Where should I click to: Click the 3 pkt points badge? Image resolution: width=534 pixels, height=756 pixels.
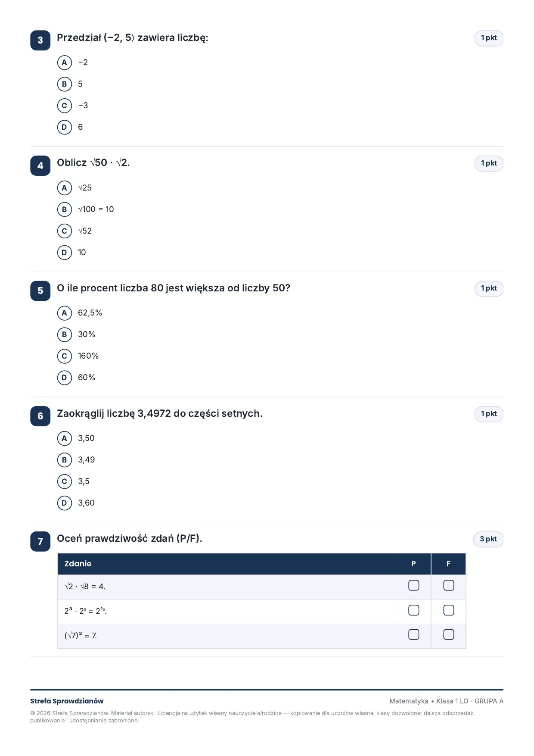488,539
